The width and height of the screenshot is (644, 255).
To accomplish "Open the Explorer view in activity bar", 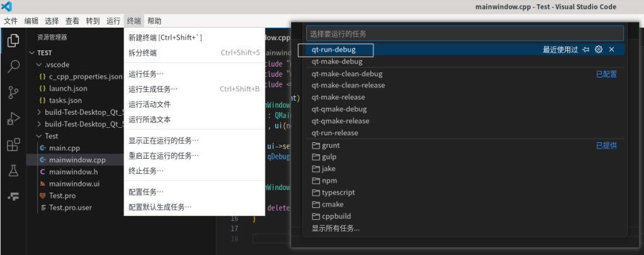I will pos(13,42).
